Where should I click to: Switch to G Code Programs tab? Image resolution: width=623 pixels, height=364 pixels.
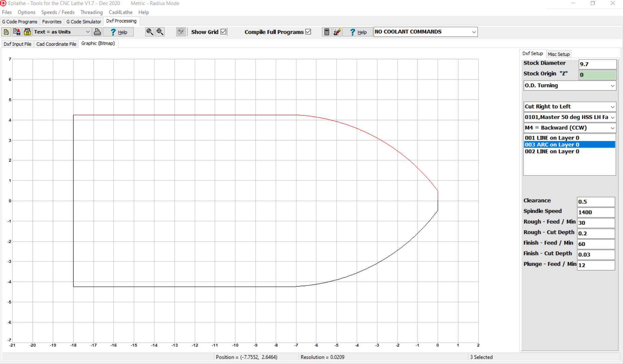tap(20, 22)
